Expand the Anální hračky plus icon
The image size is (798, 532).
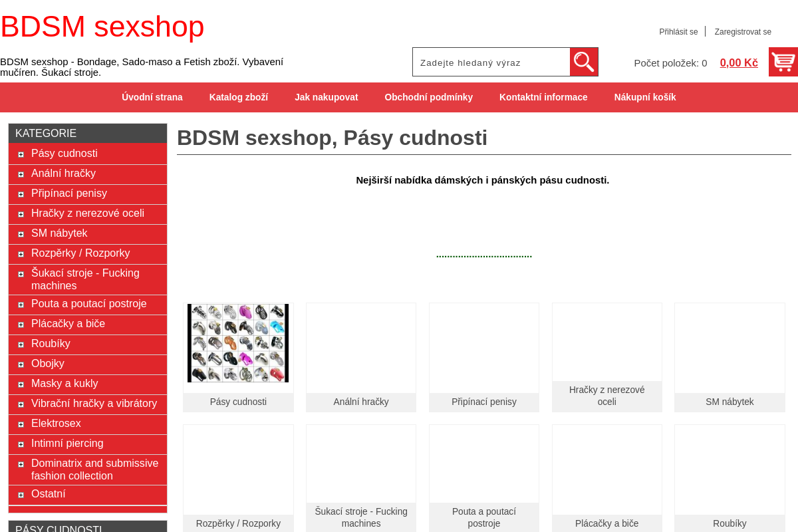click(21, 174)
